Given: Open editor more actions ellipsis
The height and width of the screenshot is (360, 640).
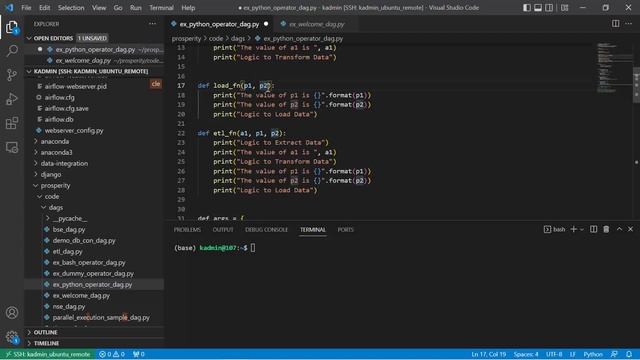Looking at the screenshot, I should [629, 24].
